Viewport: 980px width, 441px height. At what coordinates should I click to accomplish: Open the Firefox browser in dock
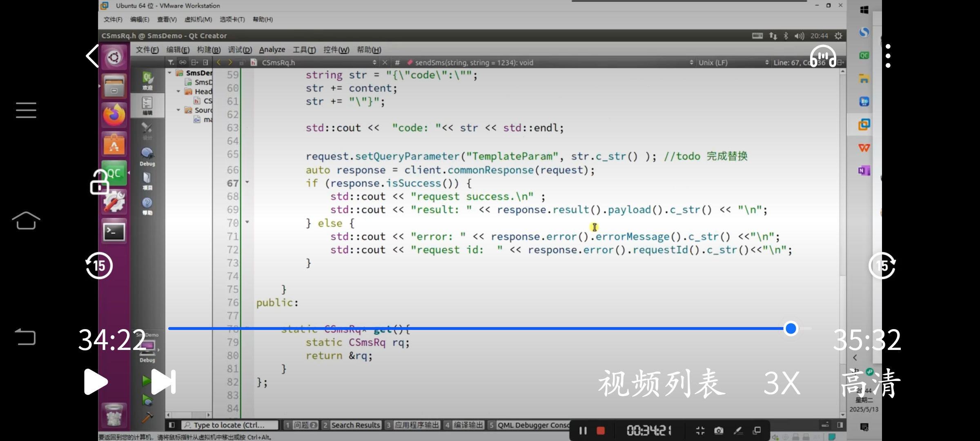tap(114, 116)
